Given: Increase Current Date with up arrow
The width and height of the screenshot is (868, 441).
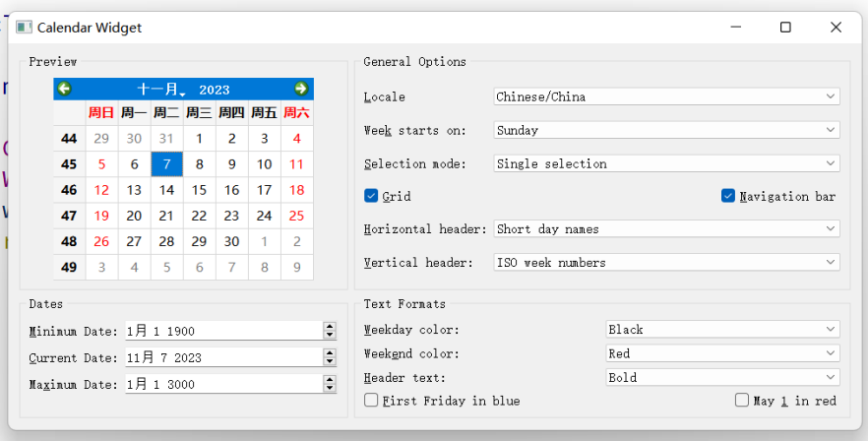Looking at the screenshot, I should [330, 353].
